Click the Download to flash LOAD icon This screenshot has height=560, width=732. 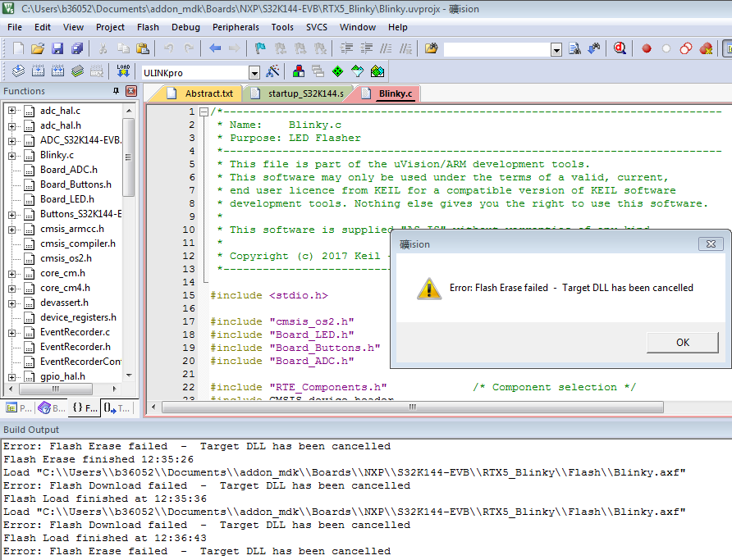point(123,72)
